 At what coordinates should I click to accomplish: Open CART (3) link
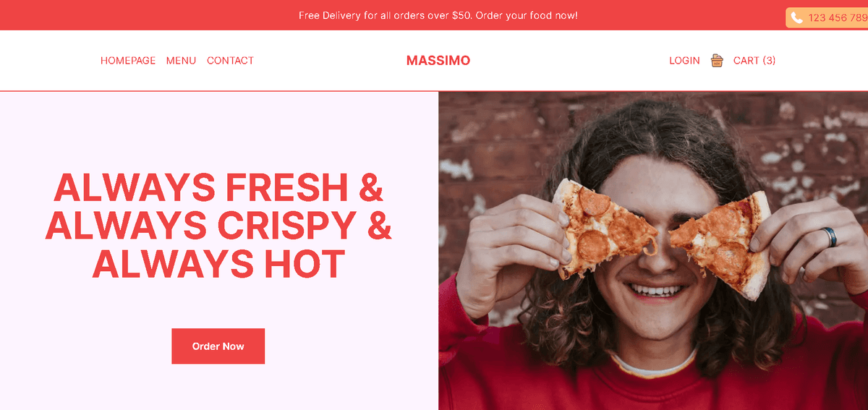click(x=754, y=61)
